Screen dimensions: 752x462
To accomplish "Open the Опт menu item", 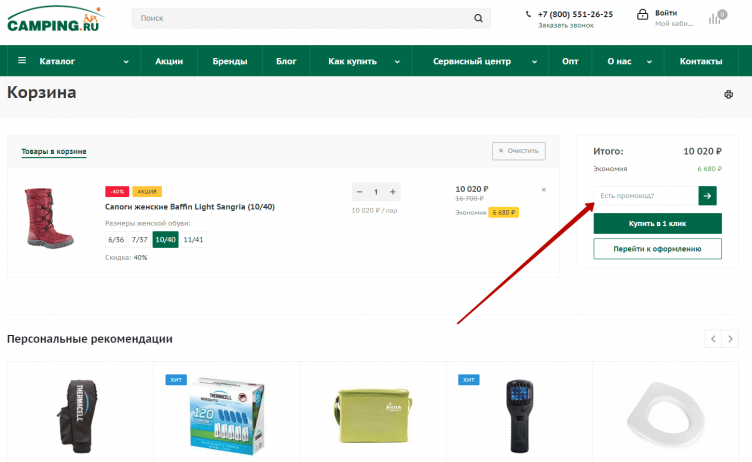I will point(570,61).
